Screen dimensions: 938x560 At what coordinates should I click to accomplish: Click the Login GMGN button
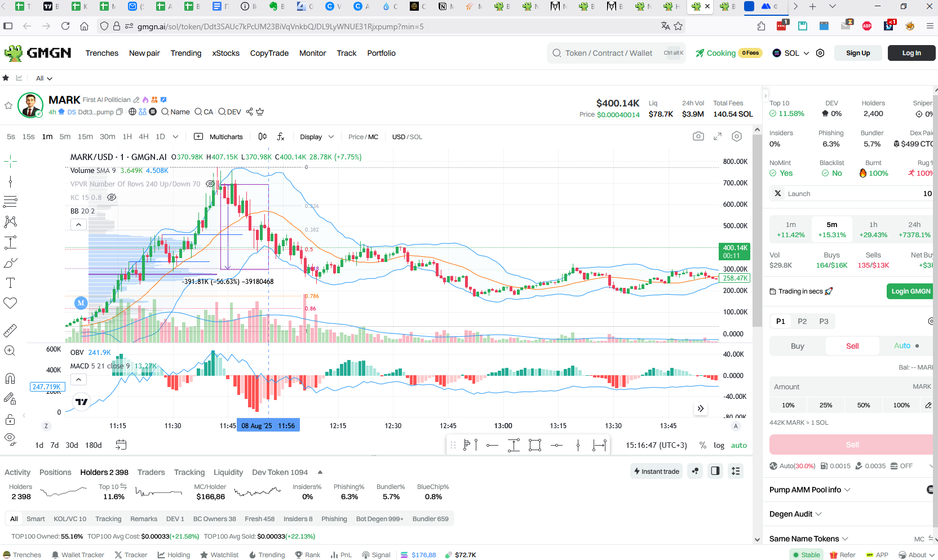pos(910,291)
